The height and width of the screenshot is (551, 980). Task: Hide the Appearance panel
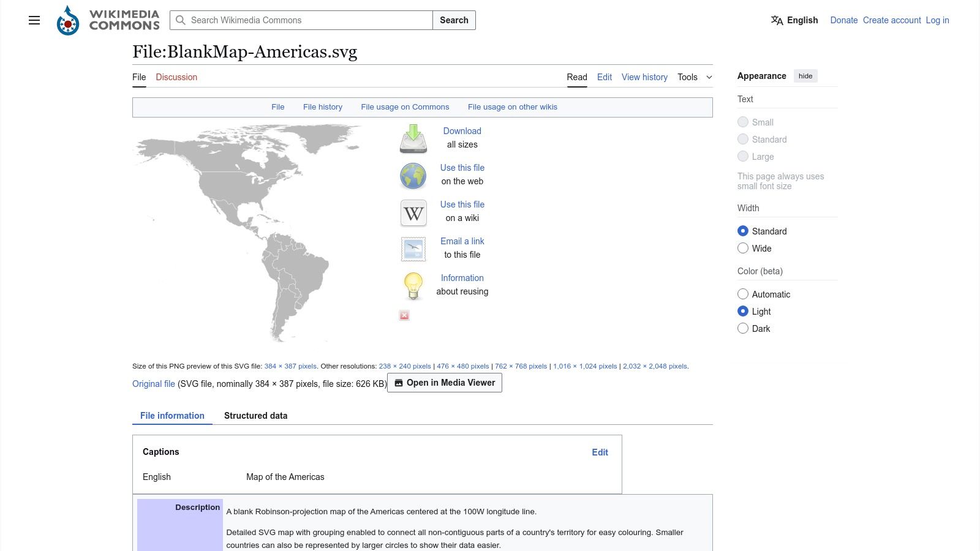point(805,75)
